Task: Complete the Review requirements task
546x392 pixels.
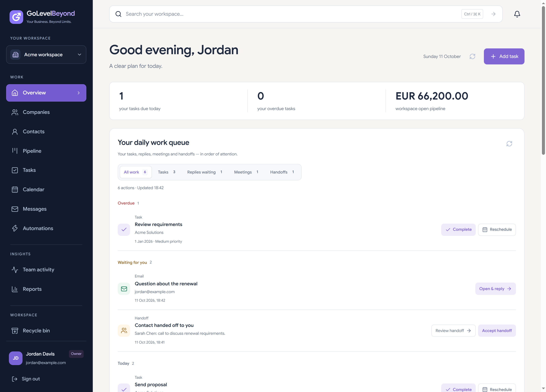Action: point(458,229)
